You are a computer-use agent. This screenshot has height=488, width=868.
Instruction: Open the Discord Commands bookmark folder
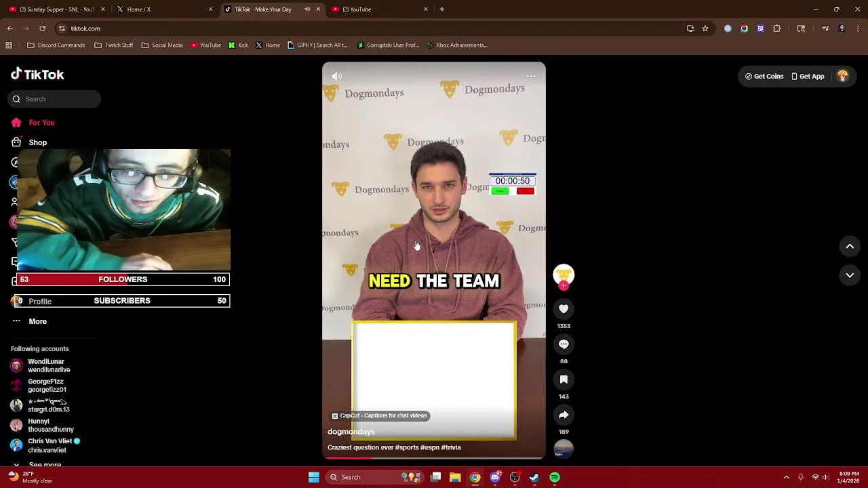56,45
